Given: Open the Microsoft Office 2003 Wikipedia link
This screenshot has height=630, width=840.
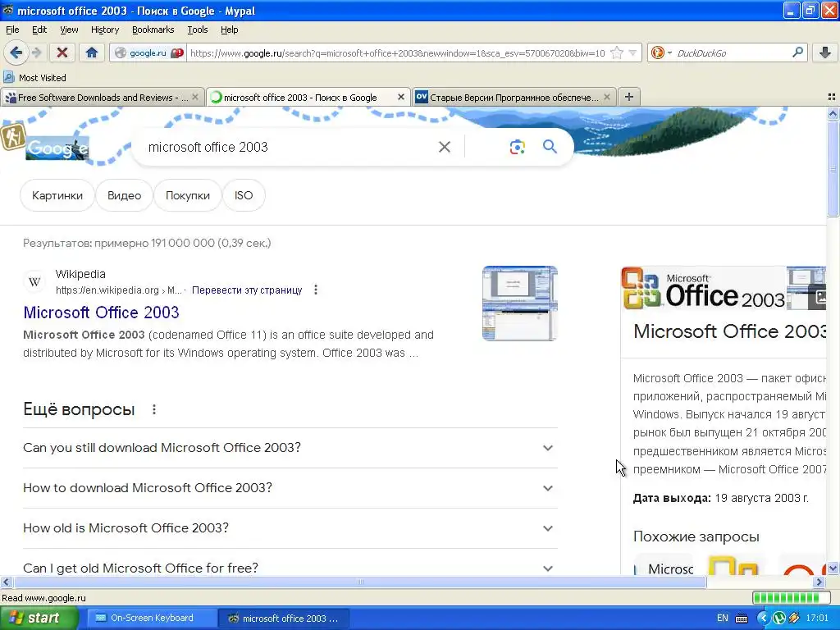Looking at the screenshot, I should (101, 313).
